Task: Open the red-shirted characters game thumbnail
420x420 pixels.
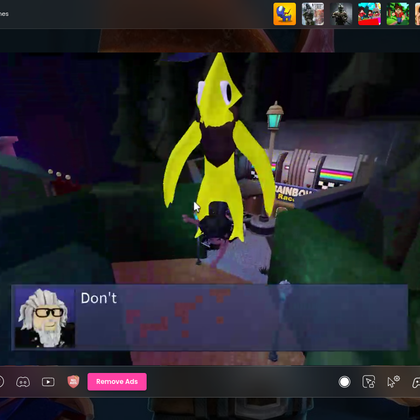Action: pyautogui.click(x=369, y=14)
